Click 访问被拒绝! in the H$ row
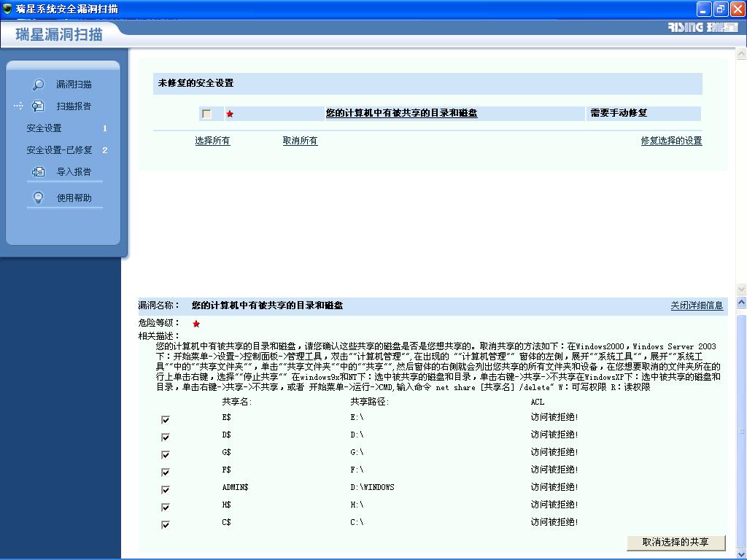The width and height of the screenshot is (747, 560). (x=554, y=505)
